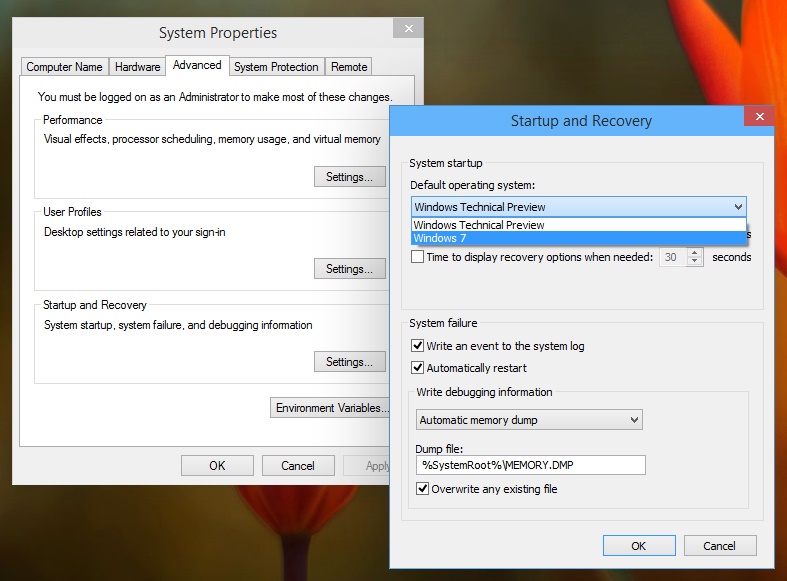Uncheck Overwrite any existing file
The width and height of the screenshot is (787, 581).
click(422, 489)
